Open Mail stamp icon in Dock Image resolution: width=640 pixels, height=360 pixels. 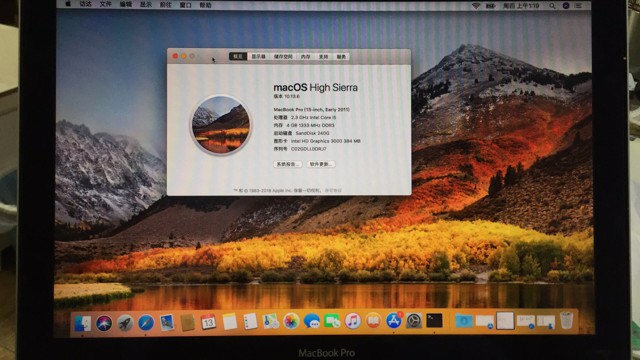click(x=167, y=322)
